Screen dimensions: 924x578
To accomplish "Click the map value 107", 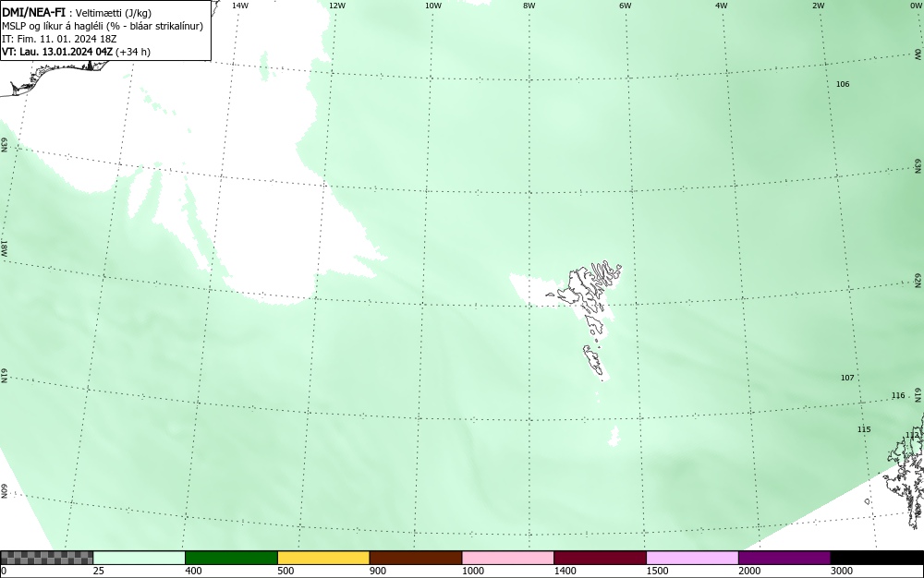I will (x=846, y=378).
